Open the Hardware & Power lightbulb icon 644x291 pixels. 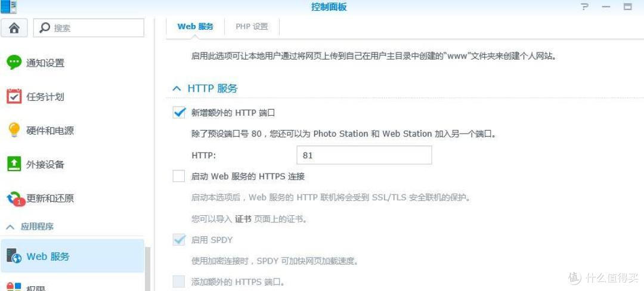14,131
